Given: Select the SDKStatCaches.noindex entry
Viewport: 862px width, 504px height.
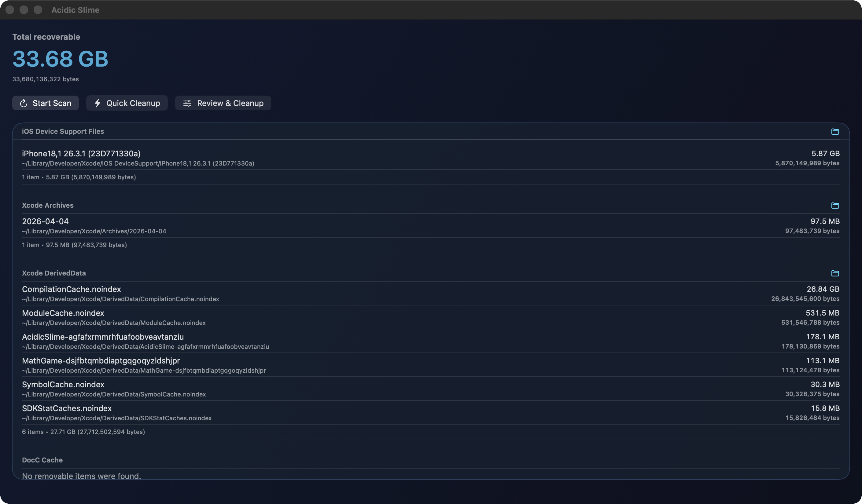Looking at the screenshot, I should [x=67, y=408].
